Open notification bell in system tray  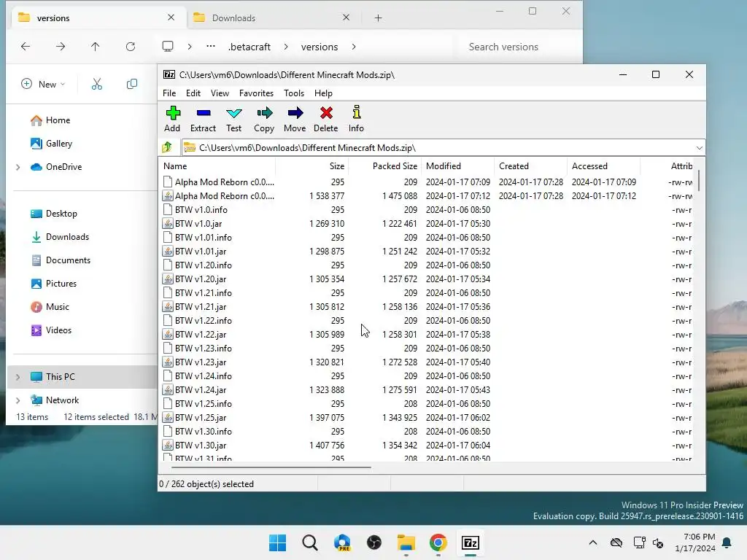click(727, 542)
